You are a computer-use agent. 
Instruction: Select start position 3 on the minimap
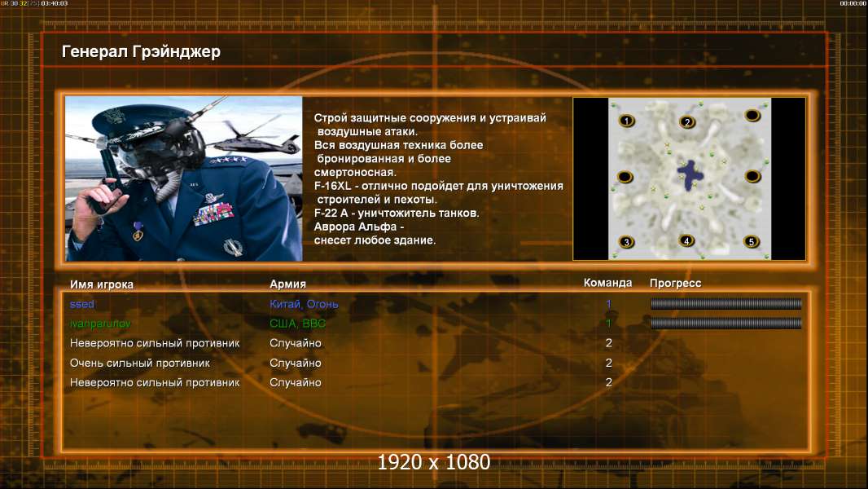pyautogui.click(x=627, y=242)
